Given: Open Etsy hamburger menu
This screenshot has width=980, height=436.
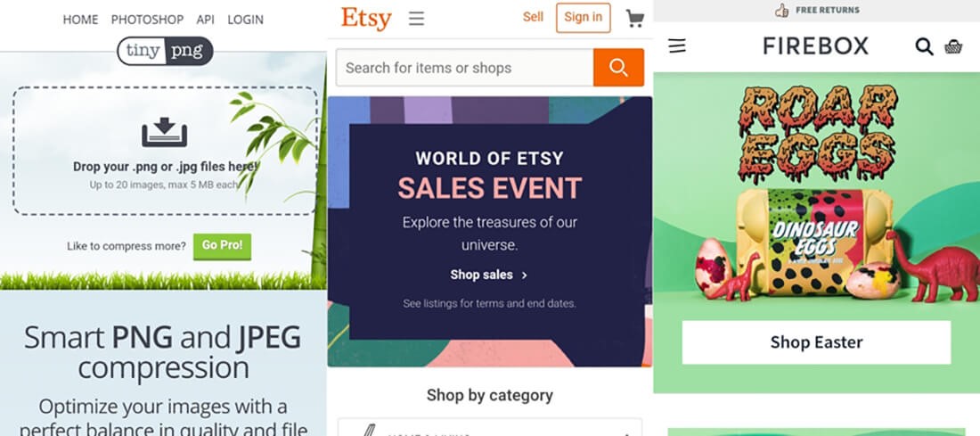Looking at the screenshot, I should 416,18.
